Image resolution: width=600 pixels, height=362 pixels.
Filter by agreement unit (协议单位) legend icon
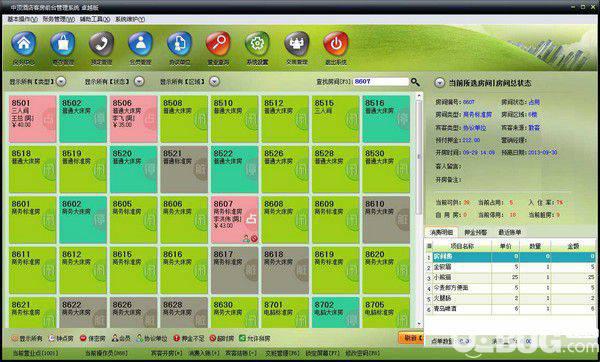click(140, 338)
